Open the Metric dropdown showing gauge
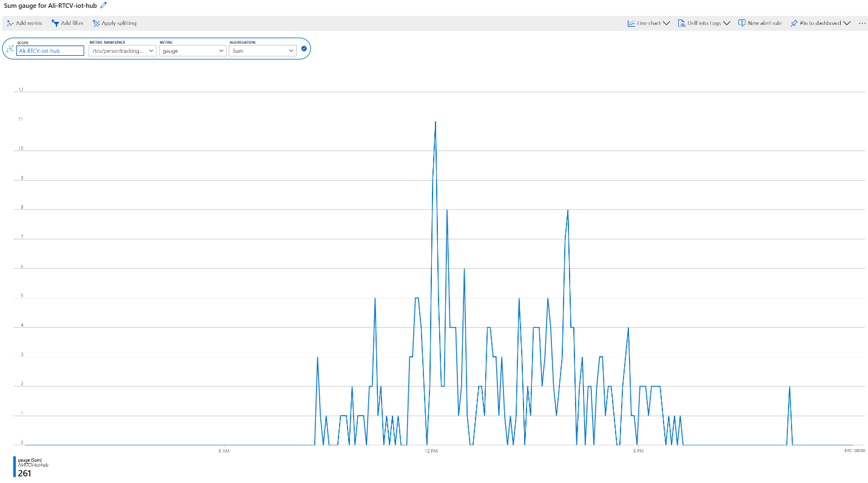 193,51
